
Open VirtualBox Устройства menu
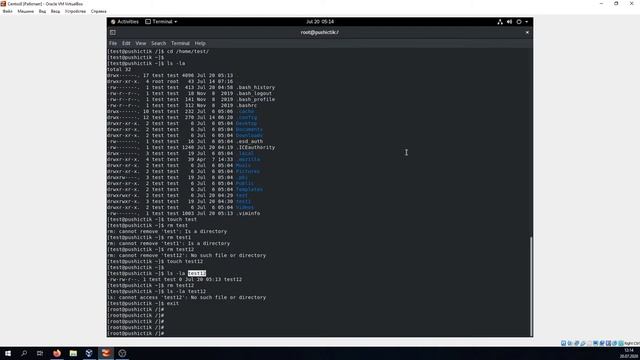tap(76, 11)
